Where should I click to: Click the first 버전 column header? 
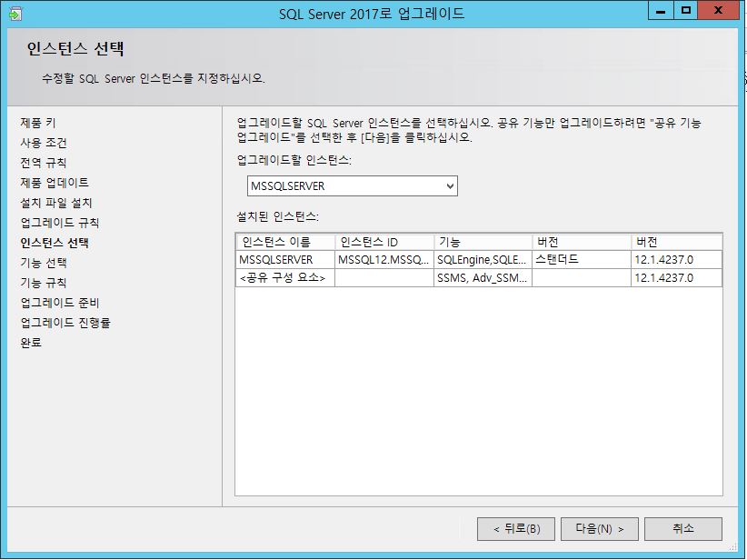tap(582, 242)
